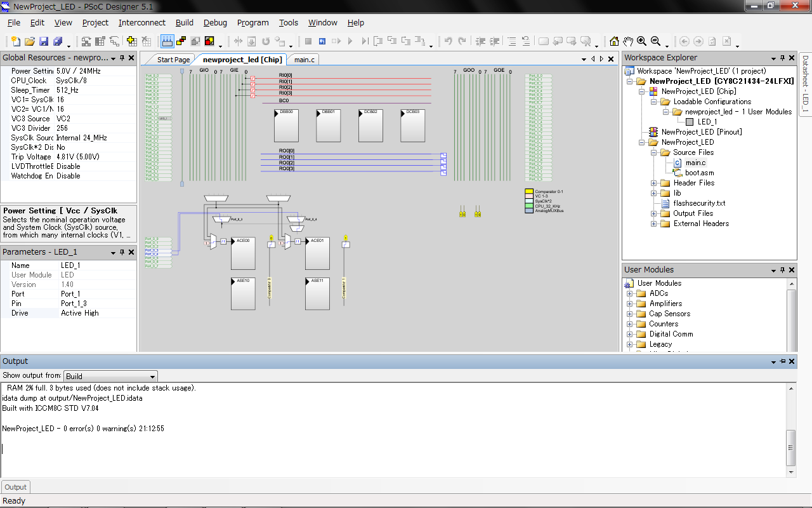The image size is (812, 508).
Task: Open the Build menu
Action: pyautogui.click(x=185, y=22)
